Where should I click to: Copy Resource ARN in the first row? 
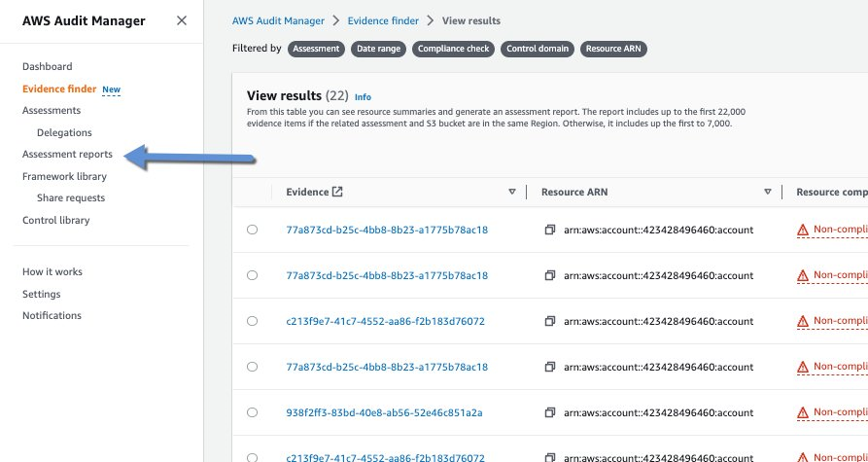point(550,230)
